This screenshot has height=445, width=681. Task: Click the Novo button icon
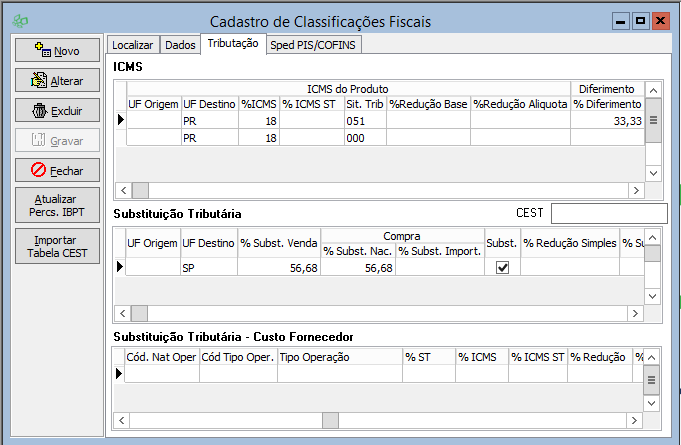(x=42, y=50)
